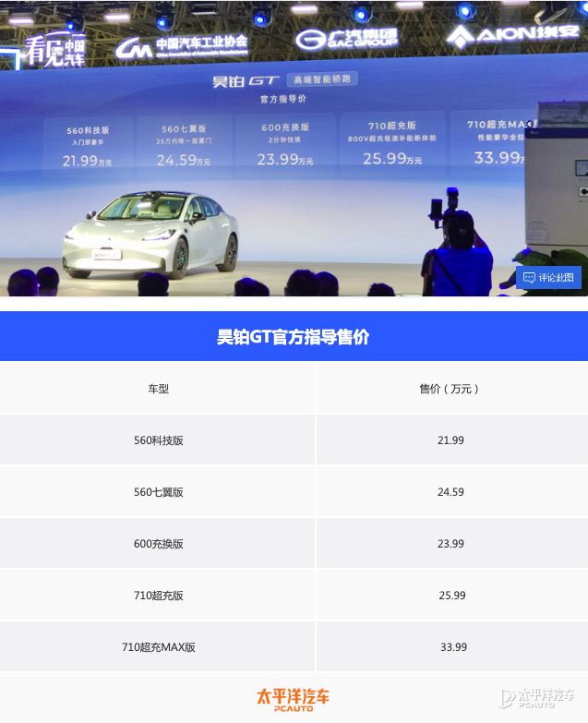Select the 售价（万元） column header
This screenshot has width=588, height=723.
452,388
